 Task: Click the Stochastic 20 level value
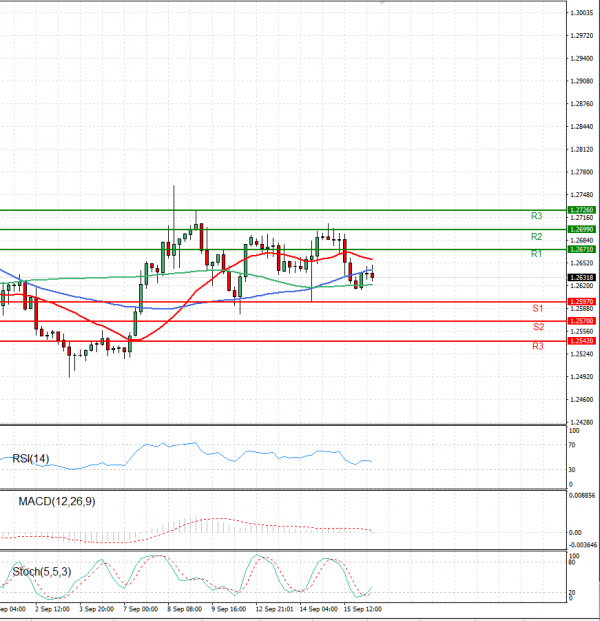[572, 592]
